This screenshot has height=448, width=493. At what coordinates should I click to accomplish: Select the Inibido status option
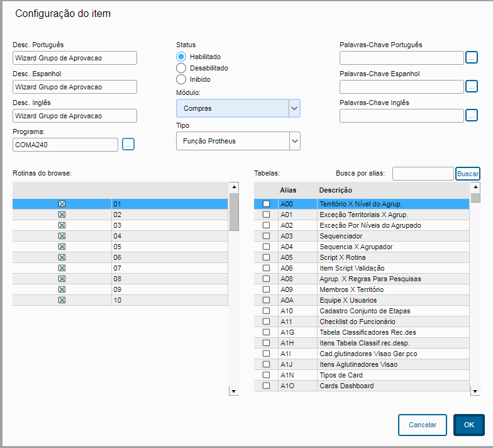click(x=181, y=79)
